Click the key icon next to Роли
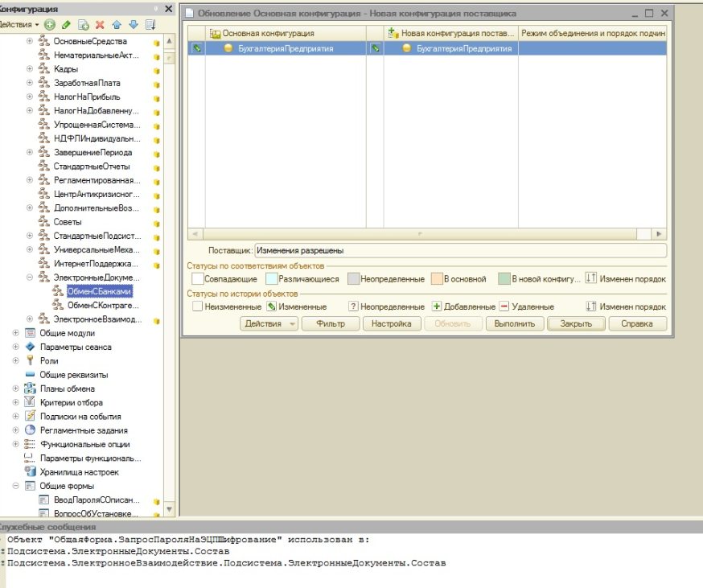 tap(30, 360)
